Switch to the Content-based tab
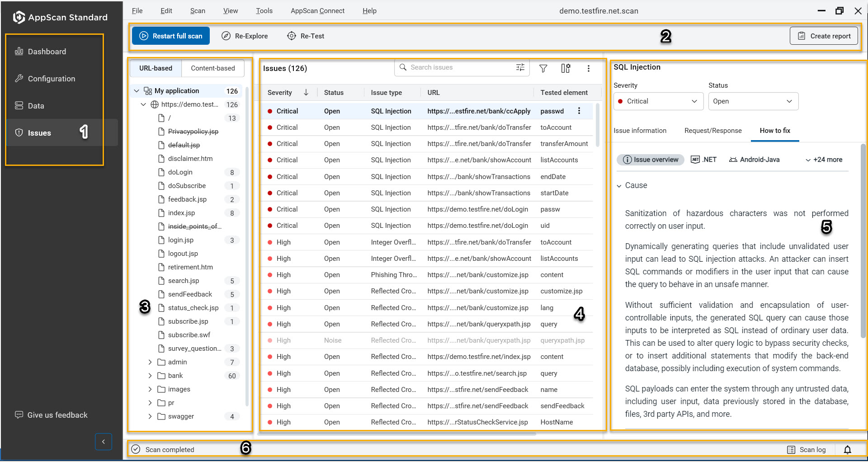Screen dimensions: 868x462 click(x=212, y=68)
